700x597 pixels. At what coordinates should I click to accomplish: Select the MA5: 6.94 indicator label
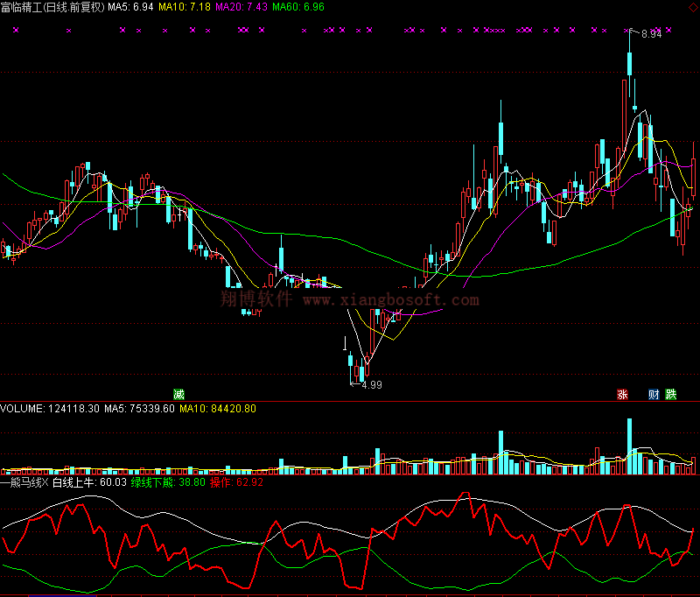pyautogui.click(x=130, y=7)
